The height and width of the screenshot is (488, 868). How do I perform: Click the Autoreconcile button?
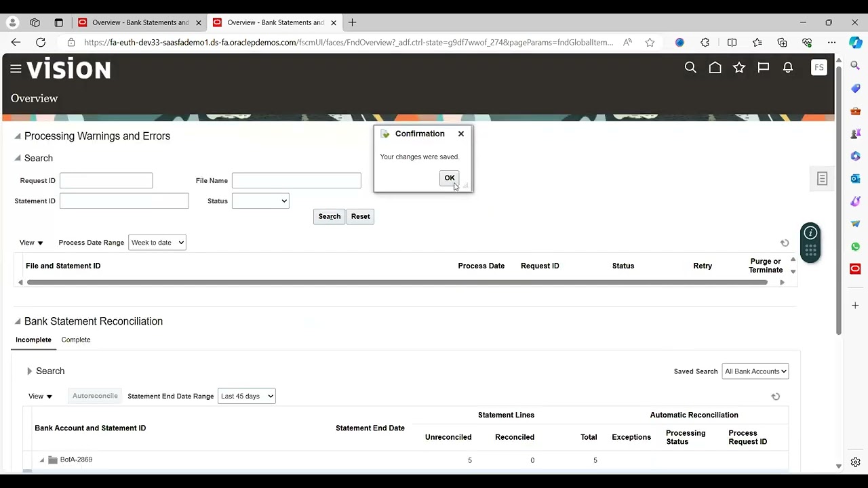95,396
